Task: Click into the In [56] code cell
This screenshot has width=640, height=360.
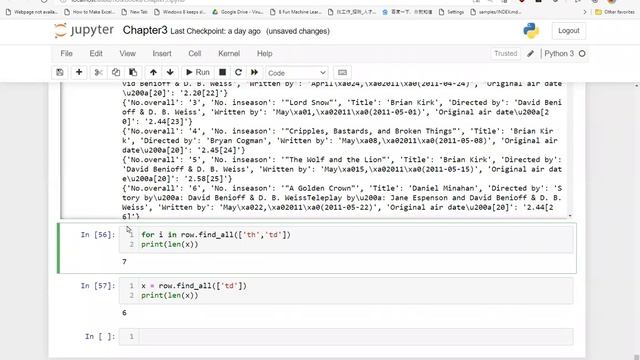Action: [x=346, y=240]
